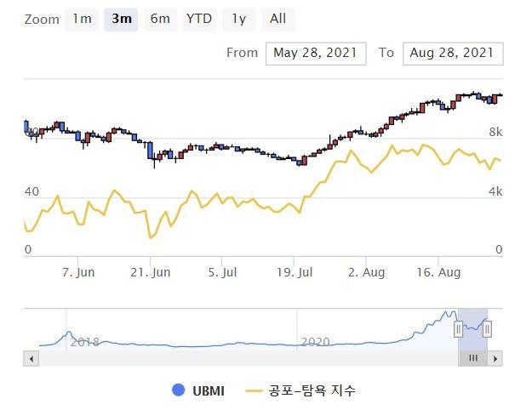Click the From date field

coord(316,53)
